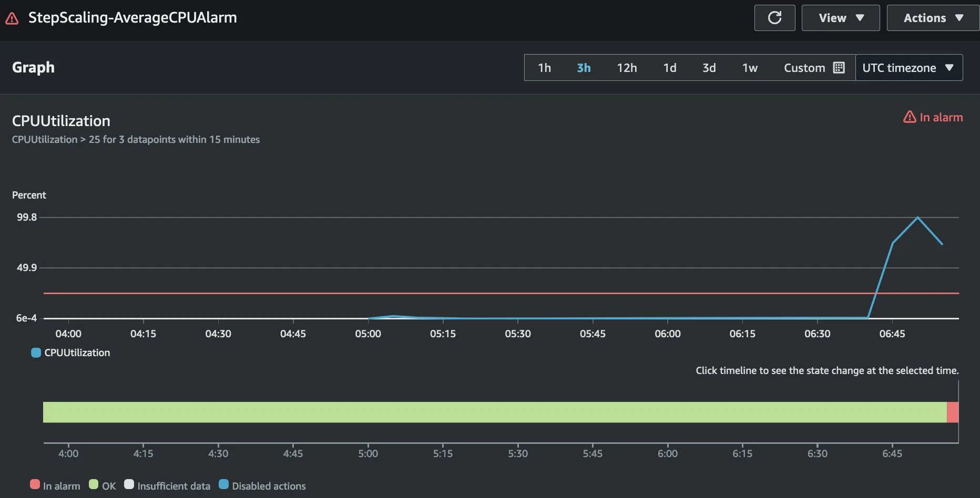Choose the 1d time range

point(670,68)
